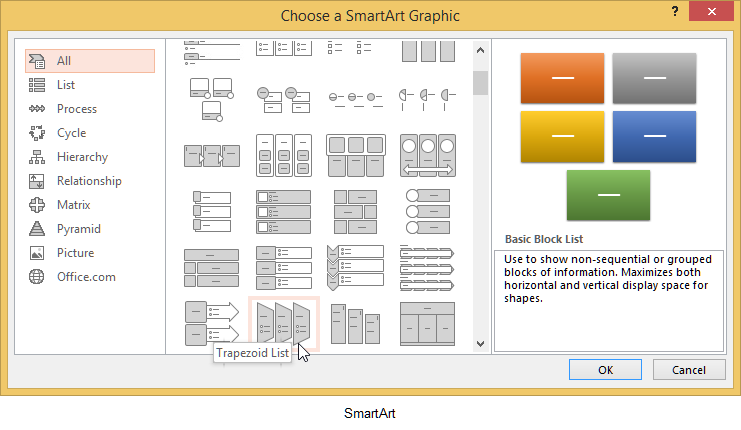741x430 pixels.
Task: Click the gallery scrollbar thumb
Action: click(x=480, y=83)
